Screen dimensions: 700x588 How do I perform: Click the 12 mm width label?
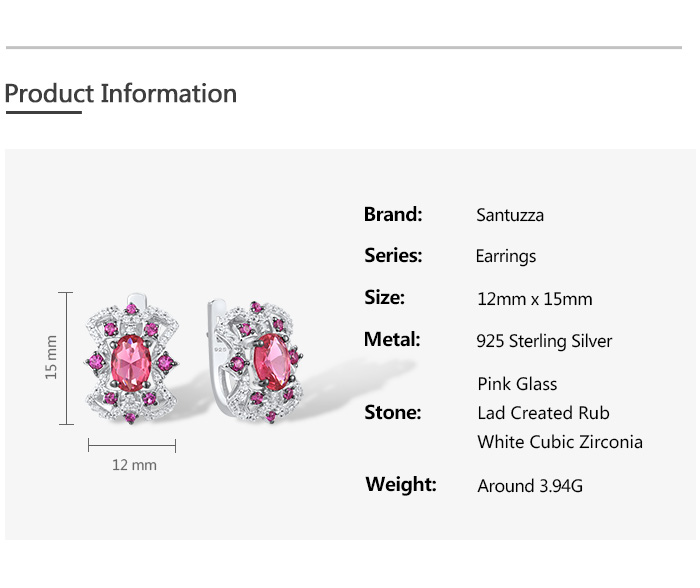pyautogui.click(x=134, y=465)
